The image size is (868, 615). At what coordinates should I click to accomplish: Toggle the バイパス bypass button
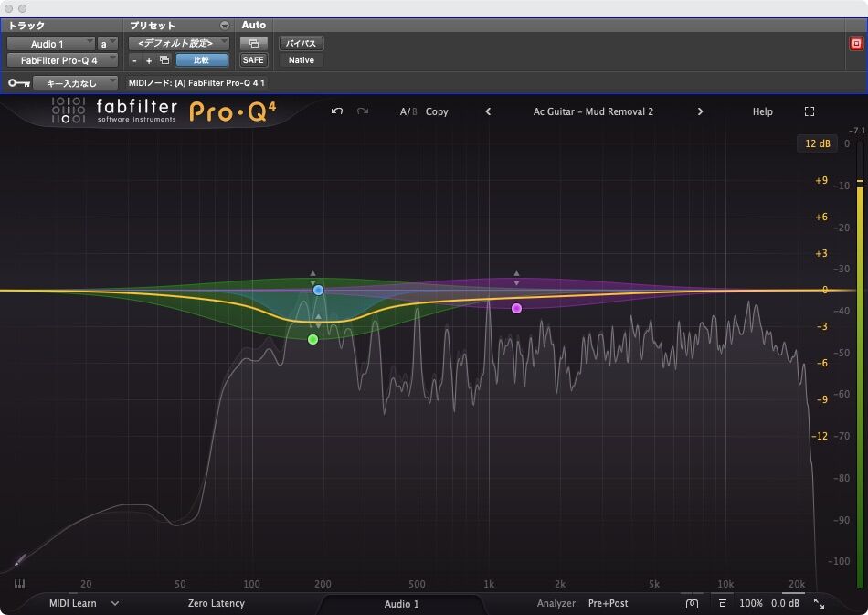point(302,43)
